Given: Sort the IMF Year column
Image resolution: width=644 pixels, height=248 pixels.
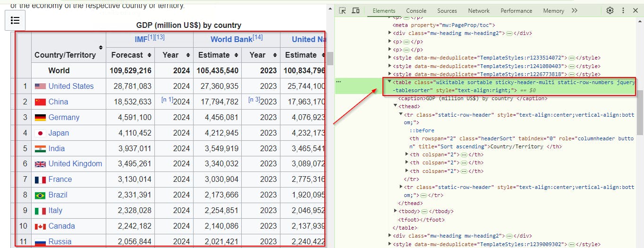Looking at the screenshot, I should pos(188,55).
